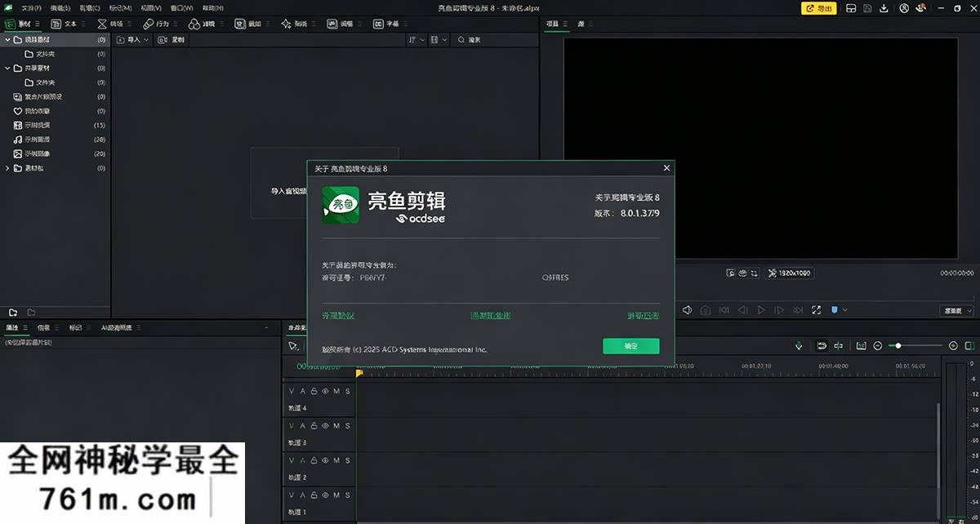Click the 1920x1080 resolution button
This screenshot has width=980, height=524.
point(790,273)
